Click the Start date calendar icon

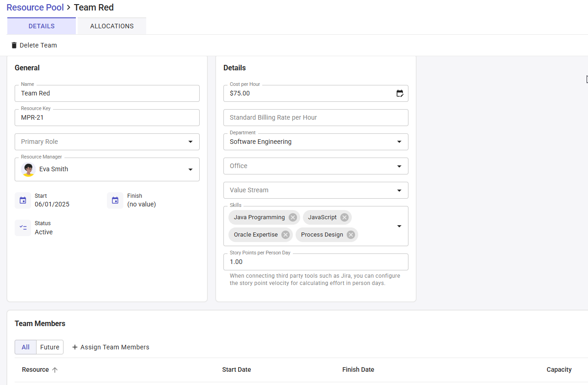pos(23,200)
